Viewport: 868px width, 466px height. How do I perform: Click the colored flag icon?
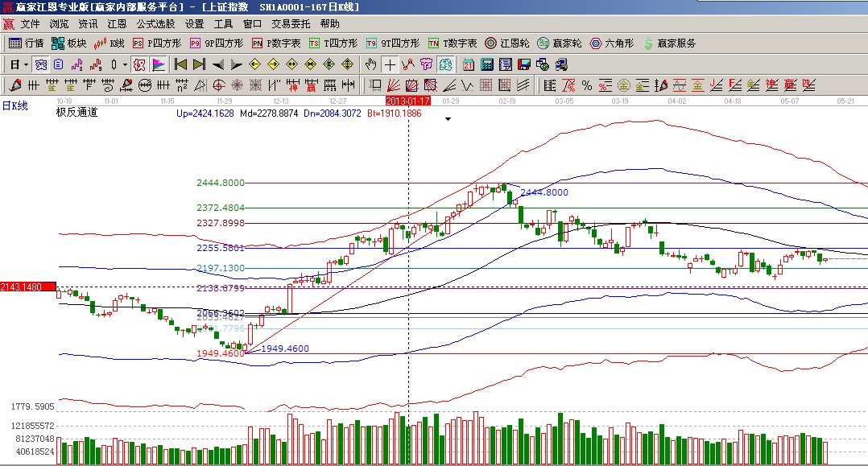tap(158, 64)
